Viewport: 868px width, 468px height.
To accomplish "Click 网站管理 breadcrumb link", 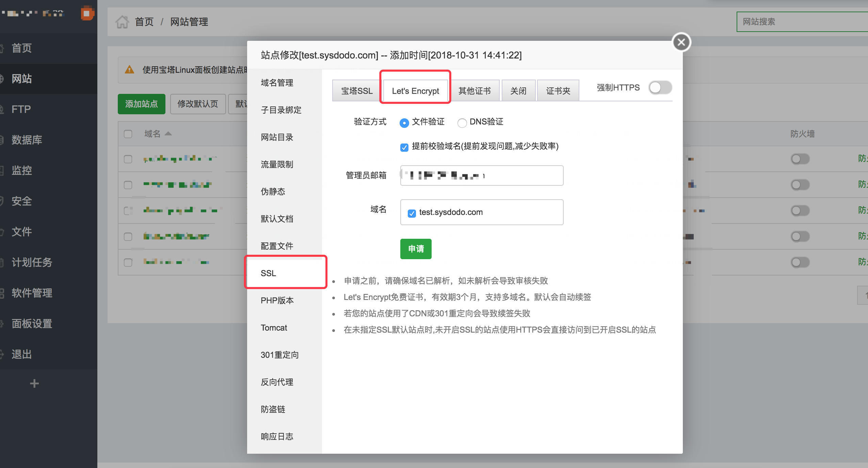I will point(189,22).
